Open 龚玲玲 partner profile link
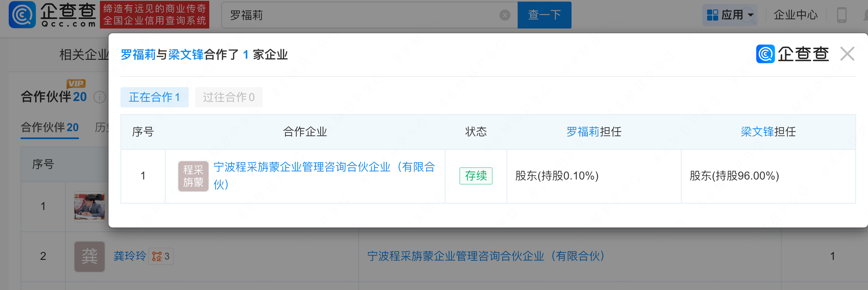Viewport: 868px width, 290px height. 130,256
